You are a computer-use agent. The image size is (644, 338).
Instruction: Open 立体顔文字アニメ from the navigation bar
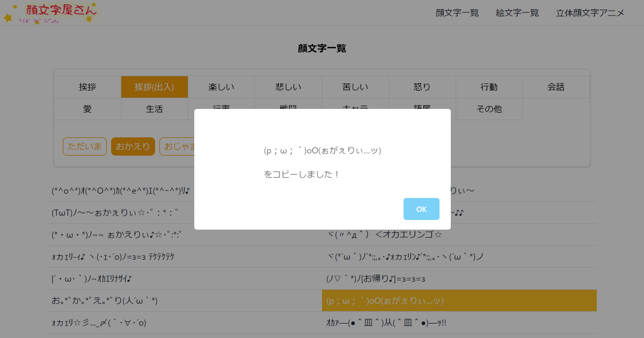pos(590,13)
